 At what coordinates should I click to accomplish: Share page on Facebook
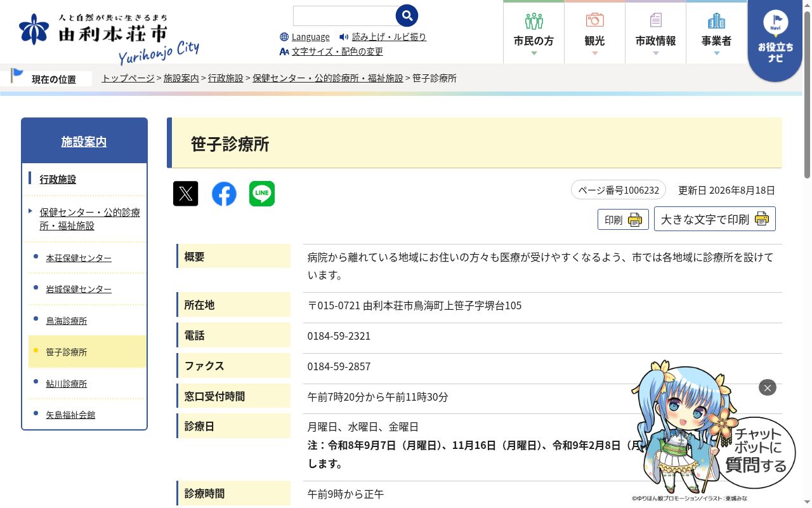coord(224,194)
